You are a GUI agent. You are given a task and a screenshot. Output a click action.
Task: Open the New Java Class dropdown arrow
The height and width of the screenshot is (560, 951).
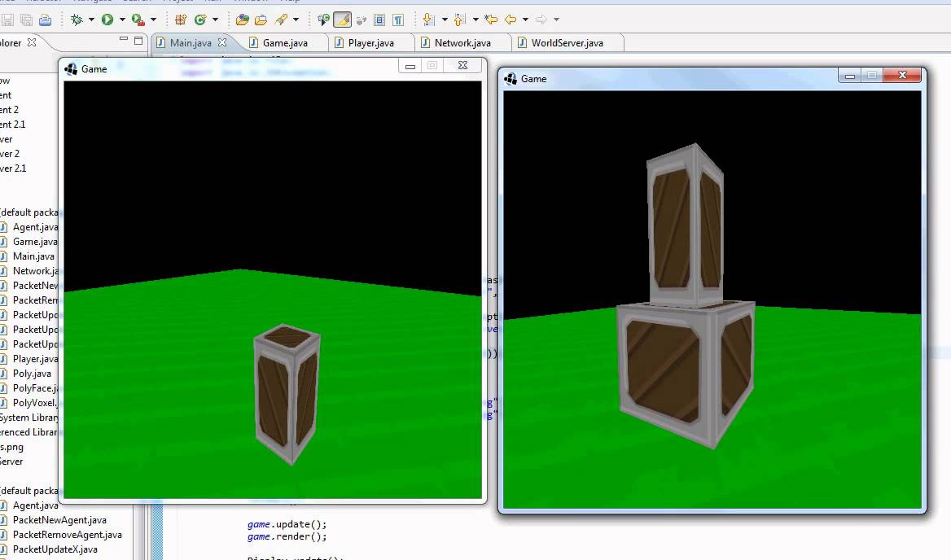point(215,20)
